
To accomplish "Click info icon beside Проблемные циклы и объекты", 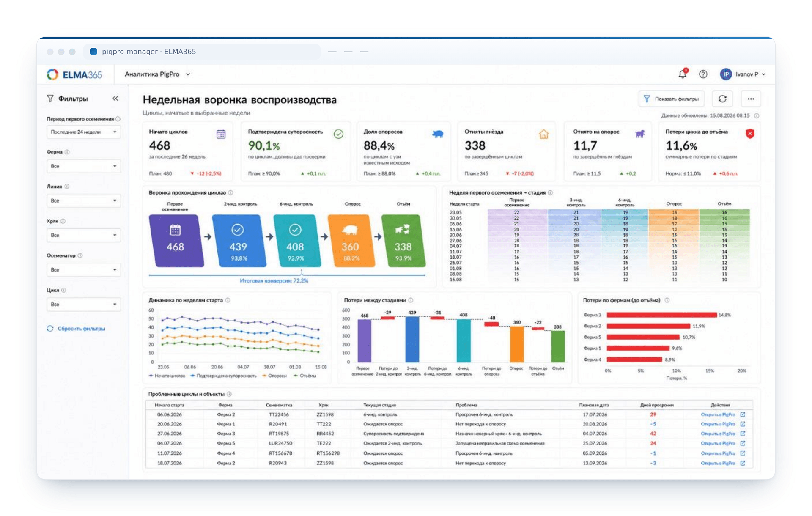I will pyautogui.click(x=229, y=394).
